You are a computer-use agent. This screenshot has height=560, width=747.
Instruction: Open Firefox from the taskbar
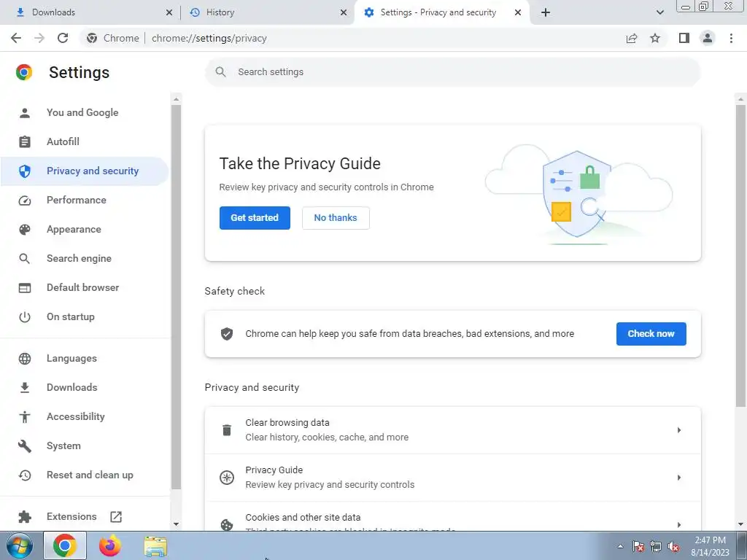[110, 545]
